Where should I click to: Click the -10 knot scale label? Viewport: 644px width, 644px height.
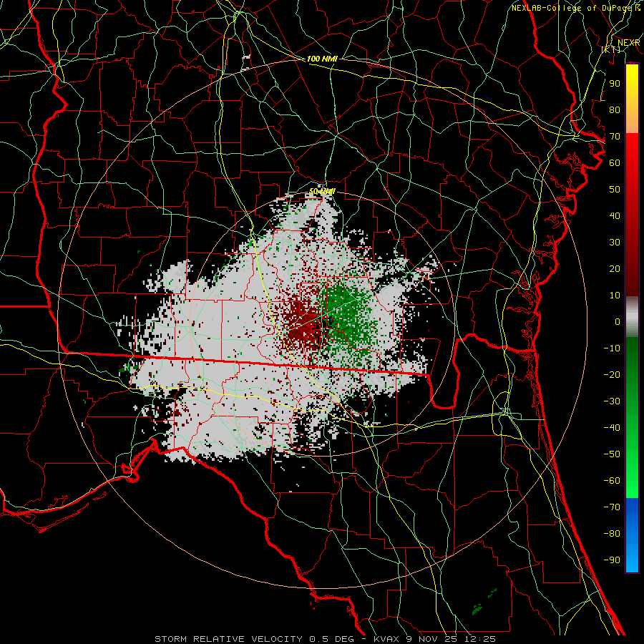click(612, 348)
